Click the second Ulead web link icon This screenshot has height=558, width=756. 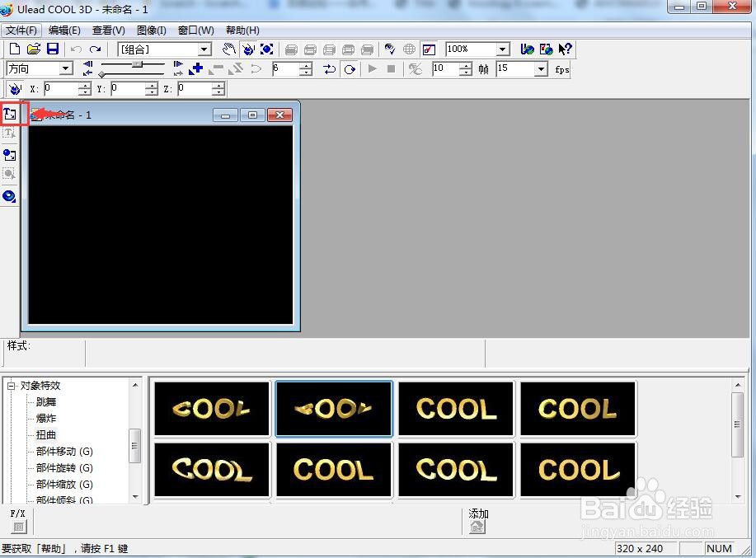tap(546, 49)
